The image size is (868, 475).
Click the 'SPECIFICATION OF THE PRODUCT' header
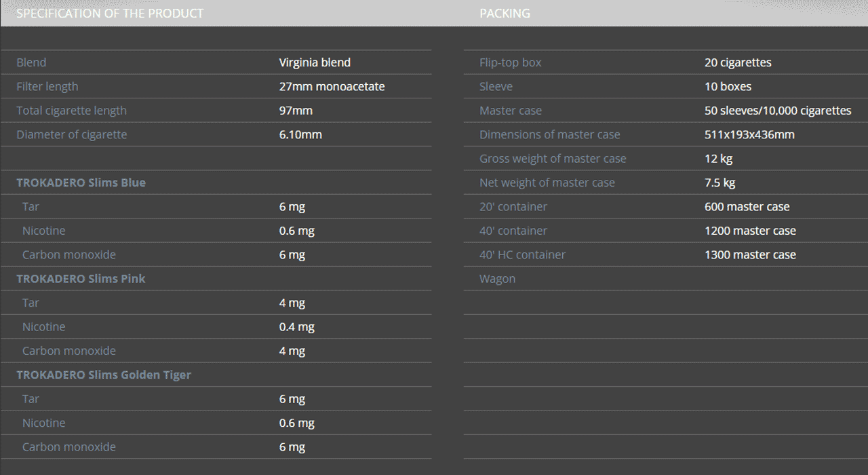click(x=110, y=13)
